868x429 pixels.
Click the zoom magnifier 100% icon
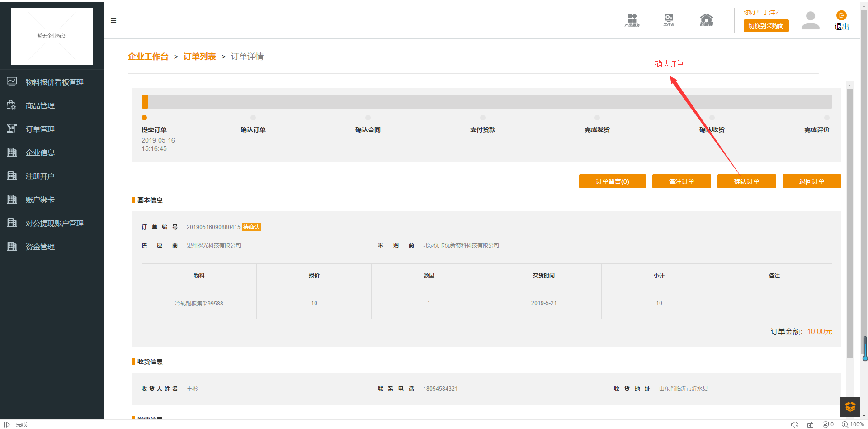tap(844, 424)
